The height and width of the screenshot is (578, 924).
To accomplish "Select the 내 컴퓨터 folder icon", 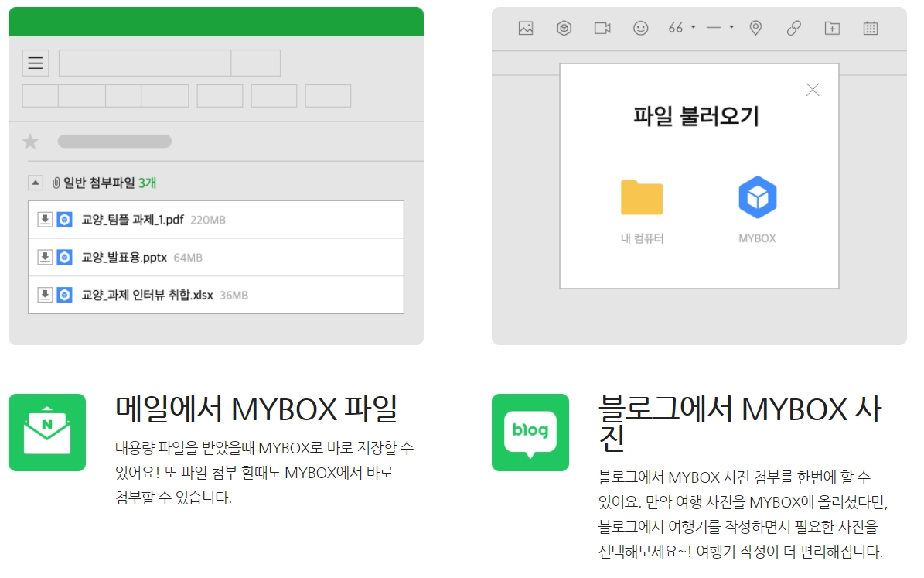I will point(642,197).
